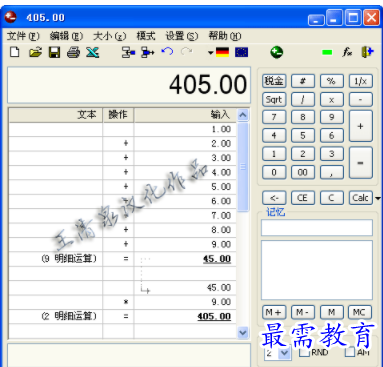Open the 大小(Z) menu
Viewport: 383px width, 367px height.
109,36
